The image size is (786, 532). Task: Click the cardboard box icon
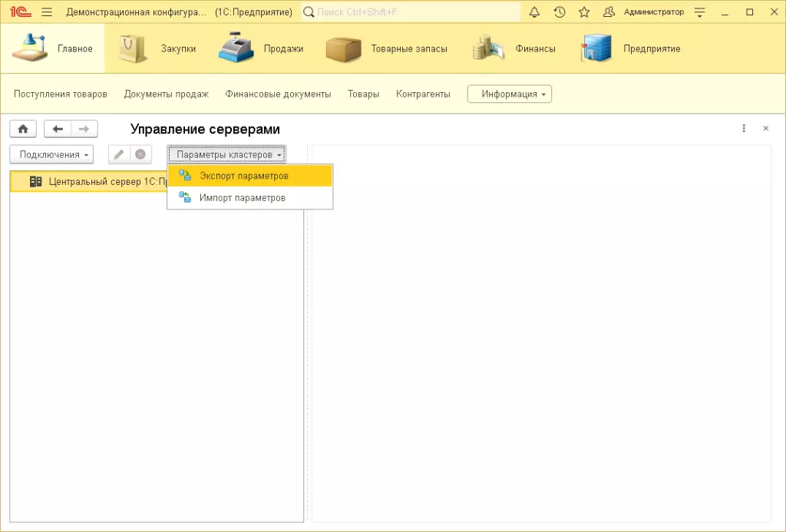[343, 50]
